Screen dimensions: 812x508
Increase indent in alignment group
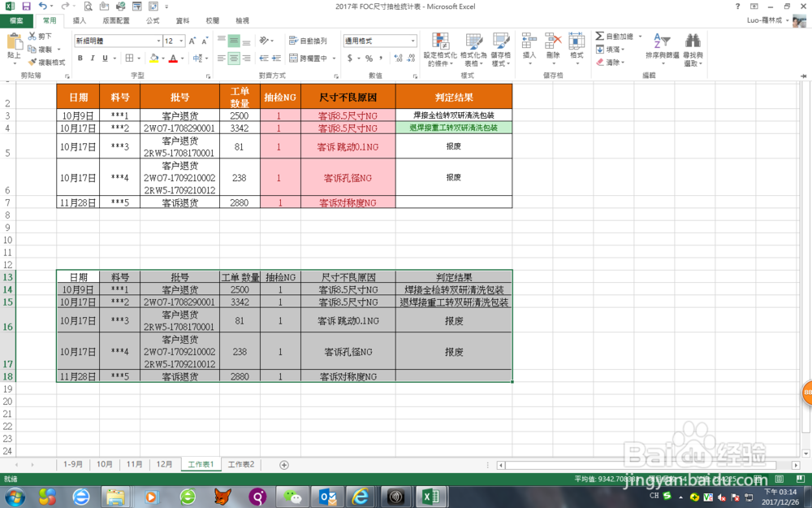coord(276,58)
